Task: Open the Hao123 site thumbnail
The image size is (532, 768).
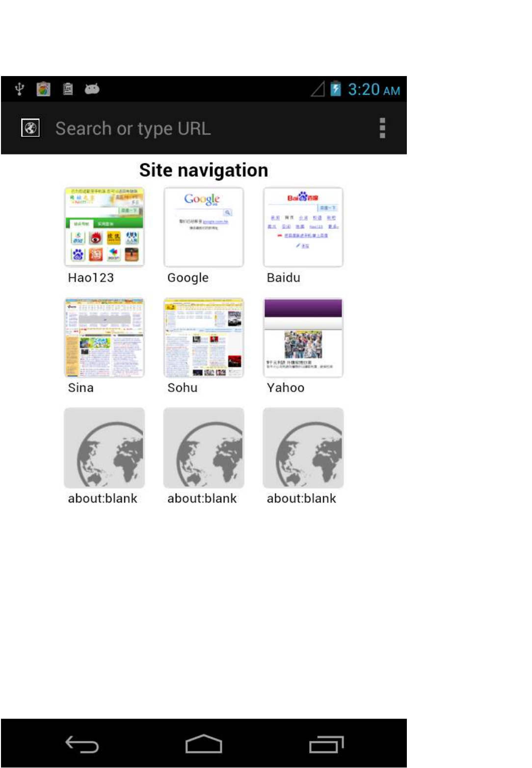Action: (105, 227)
